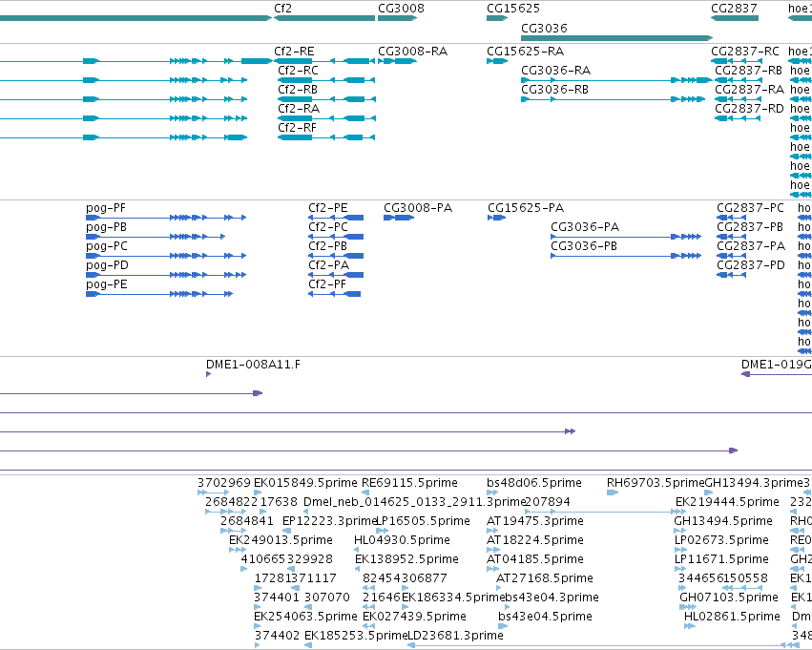Open the EK249013.5prime EST
The height and width of the screenshot is (650, 812).
(238, 550)
